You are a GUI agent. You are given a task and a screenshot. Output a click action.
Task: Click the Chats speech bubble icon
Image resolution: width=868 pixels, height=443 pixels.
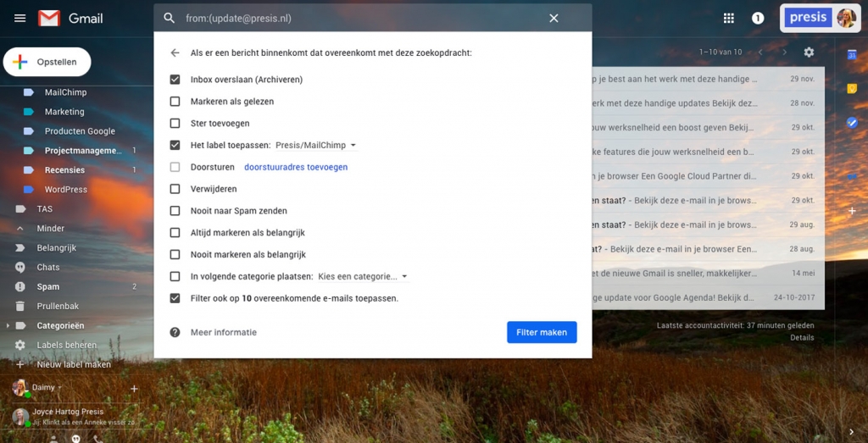(x=20, y=267)
